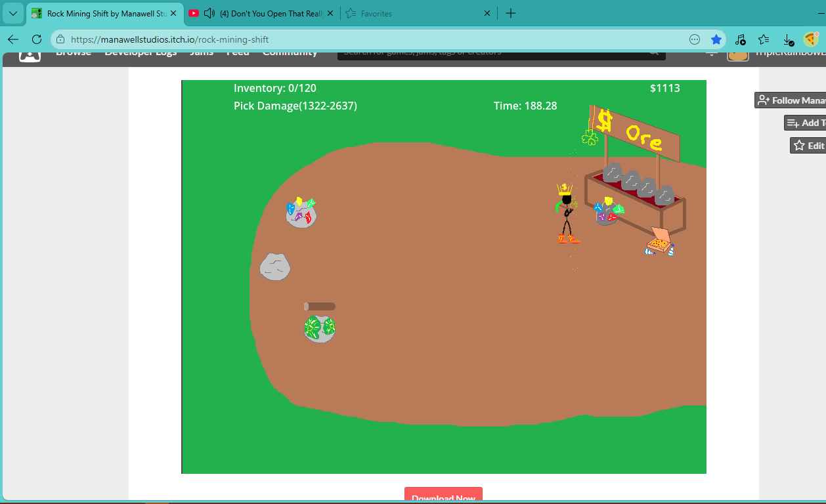The width and height of the screenshot is (826, 504).
Task: Open the downloads icon
Action: (x=789, y=39)
